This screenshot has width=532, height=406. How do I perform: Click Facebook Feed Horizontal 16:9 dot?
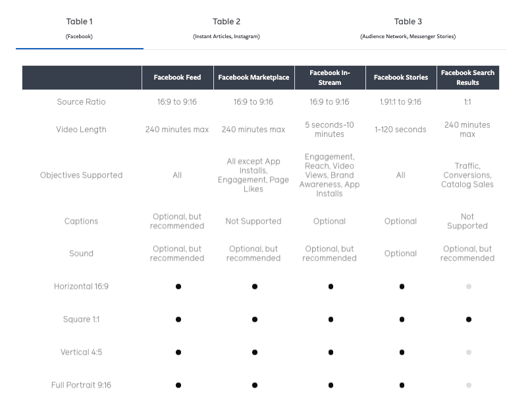[x=178, y=287]
